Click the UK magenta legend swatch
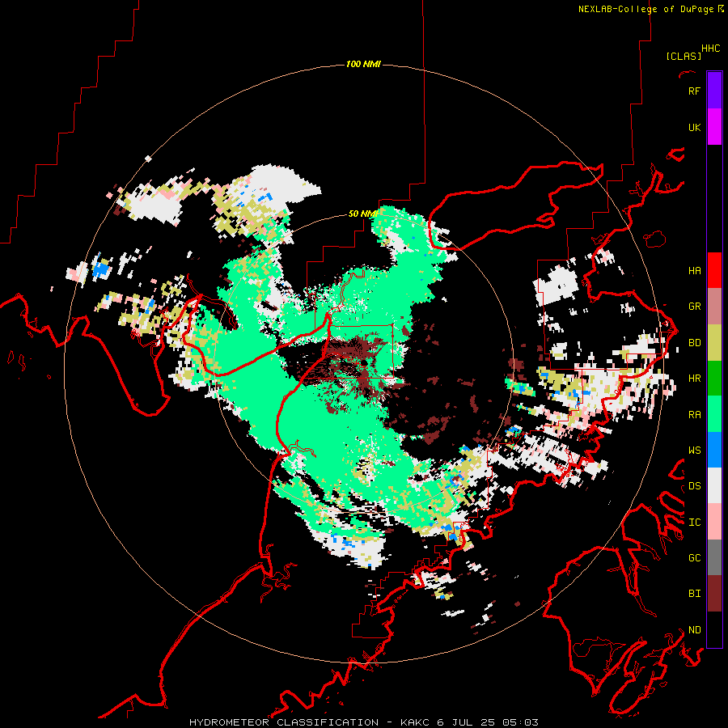The width and height of the screenshot is (728, 728). click(x=714, y=127)
